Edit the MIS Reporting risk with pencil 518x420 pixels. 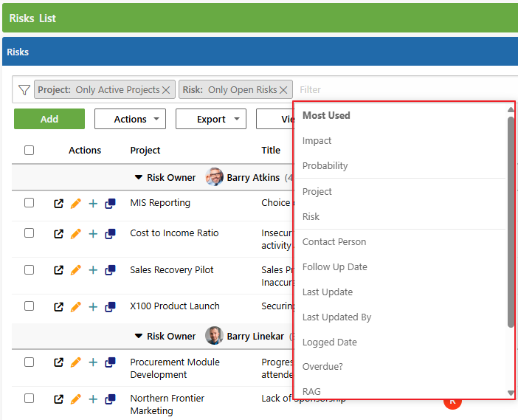tap(76, 204)
